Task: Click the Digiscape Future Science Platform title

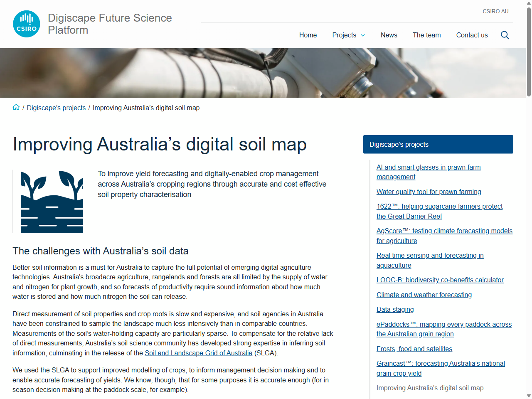Action: coord(110,24)
